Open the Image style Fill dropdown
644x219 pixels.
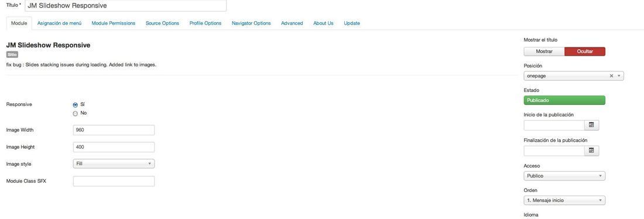point(114,163)
